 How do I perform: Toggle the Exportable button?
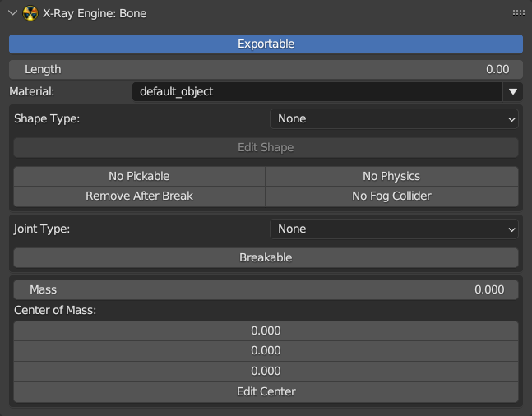point(266,44)
